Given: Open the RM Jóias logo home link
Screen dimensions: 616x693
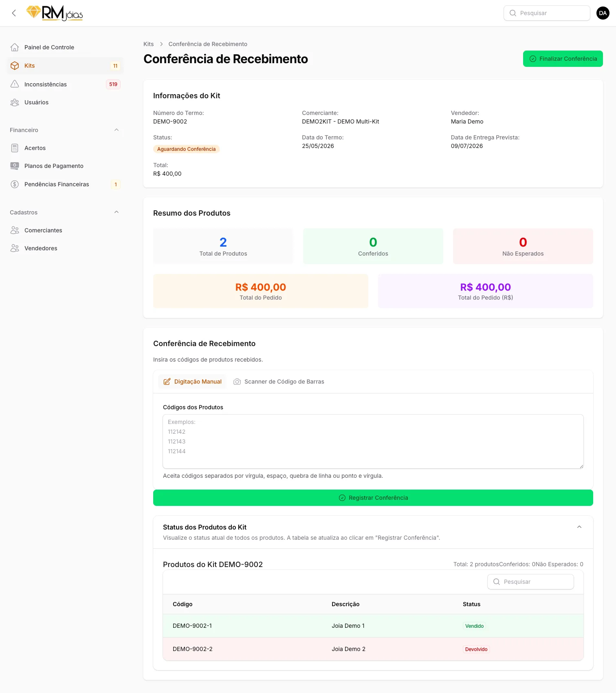Looking at the screenshot, I should (x=55, y=13).
